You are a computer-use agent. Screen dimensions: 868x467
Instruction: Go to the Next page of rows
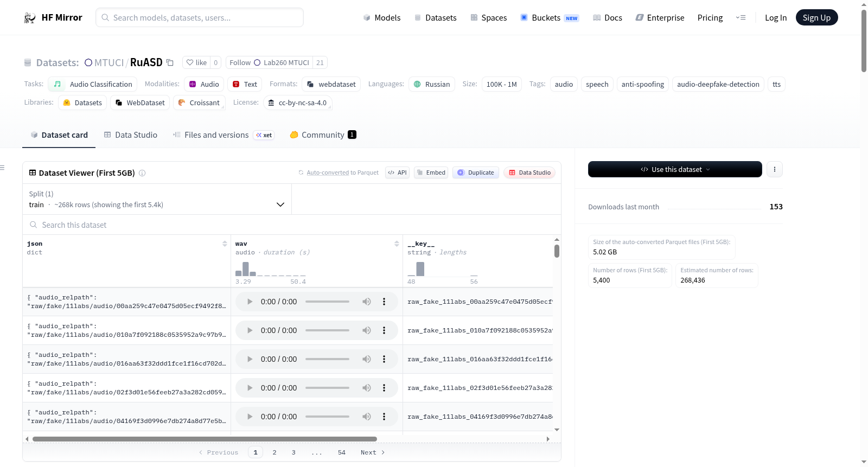tap(373, 452)
